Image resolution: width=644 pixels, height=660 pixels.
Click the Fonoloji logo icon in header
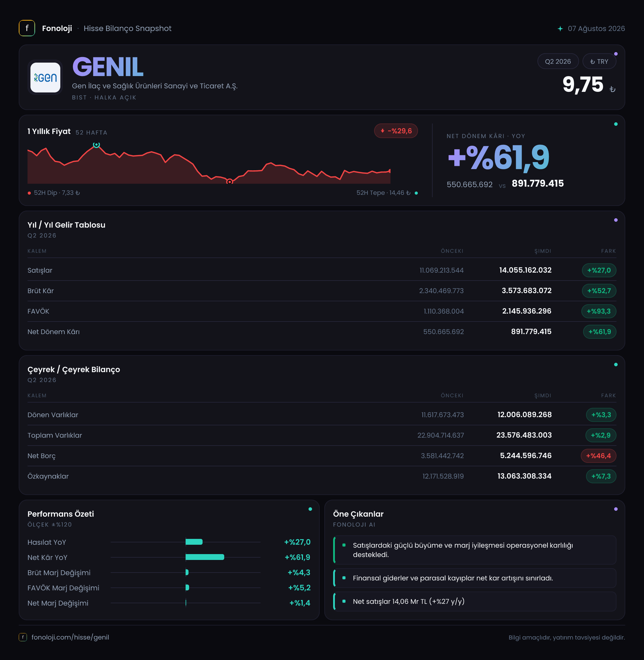pyautogui.click(x=27, y=28)
